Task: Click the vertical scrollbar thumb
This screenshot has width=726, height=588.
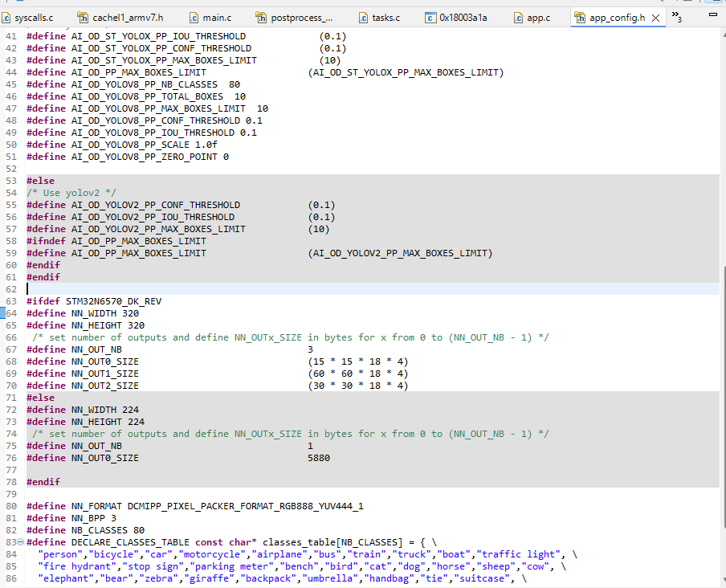Action: pos(724,396)
